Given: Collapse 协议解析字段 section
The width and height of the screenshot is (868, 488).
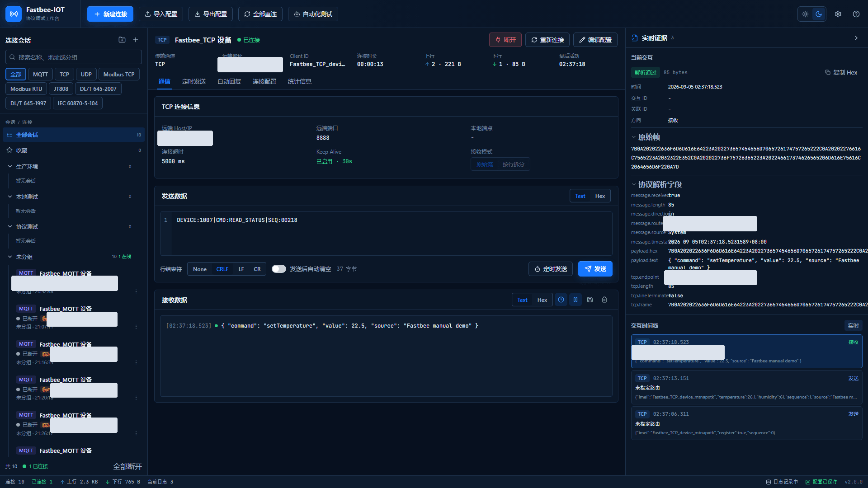Looking at the screenshot, I should (634, 184).
